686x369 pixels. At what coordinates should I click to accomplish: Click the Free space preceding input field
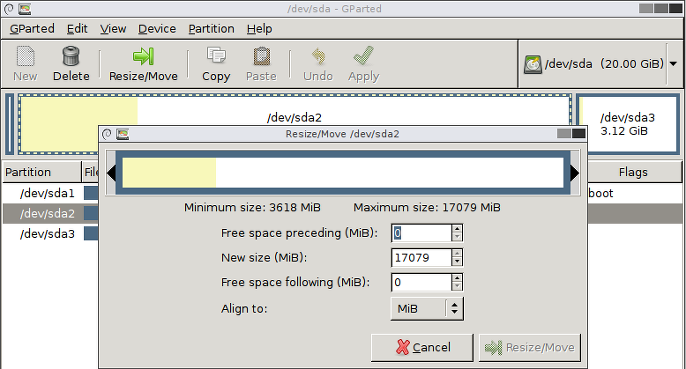pos(421,233)
